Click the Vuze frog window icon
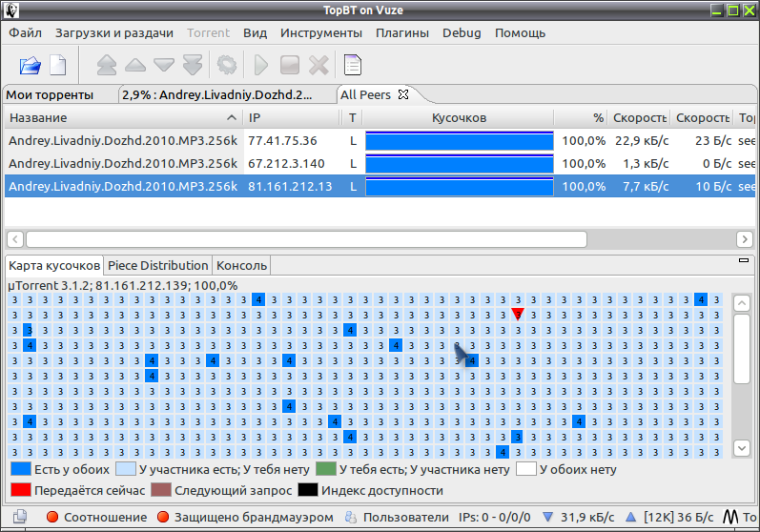 [10, 10]
